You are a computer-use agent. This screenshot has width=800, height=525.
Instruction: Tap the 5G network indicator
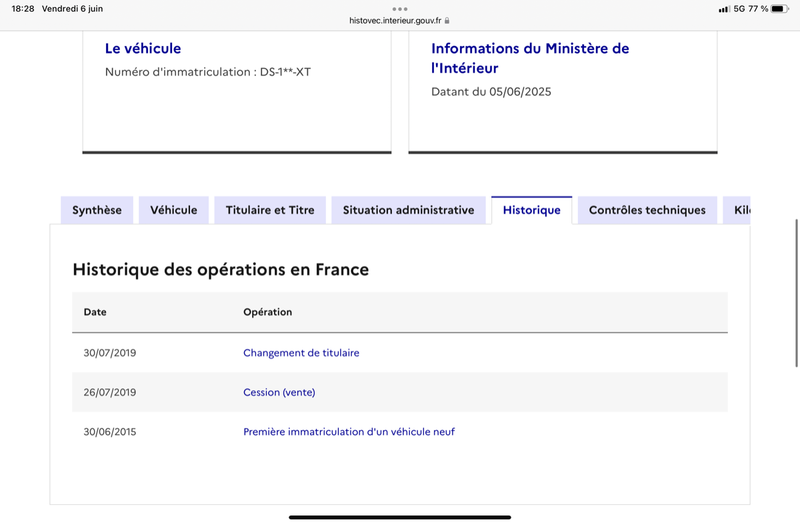(x=739, y=9)
